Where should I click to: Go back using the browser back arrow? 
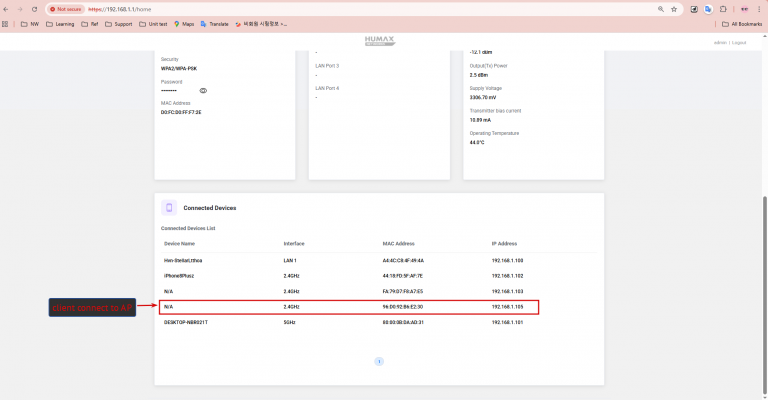coord(6,9)
